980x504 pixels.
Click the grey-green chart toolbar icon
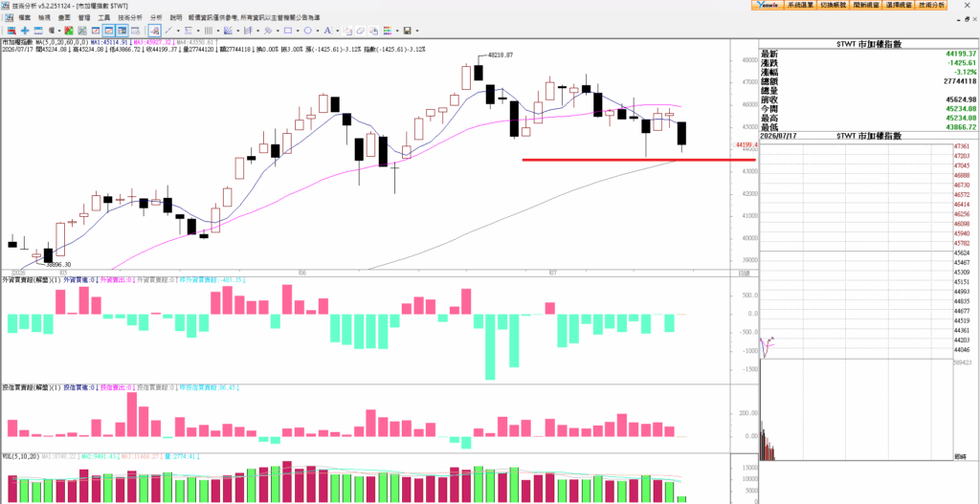pos(82,31)
